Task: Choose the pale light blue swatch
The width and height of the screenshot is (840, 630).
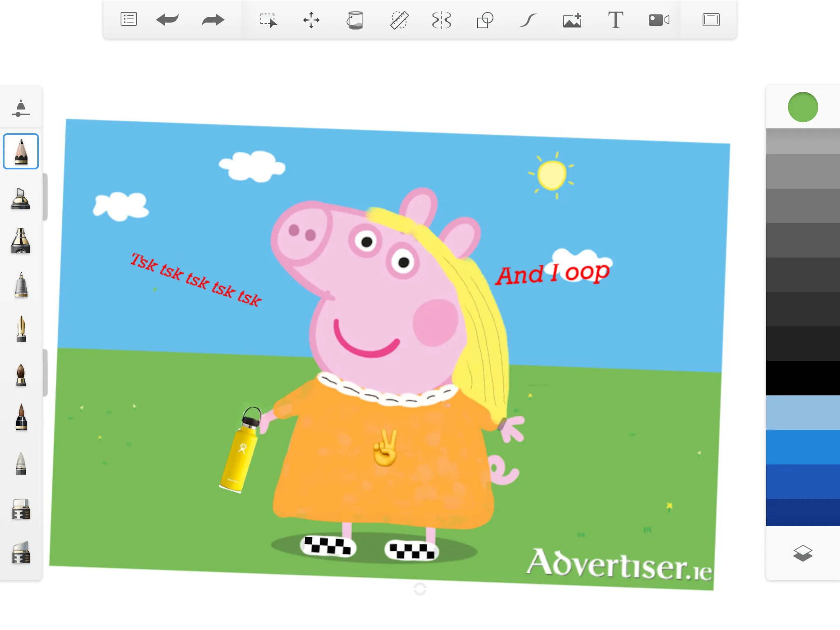Action: point(803,413)
